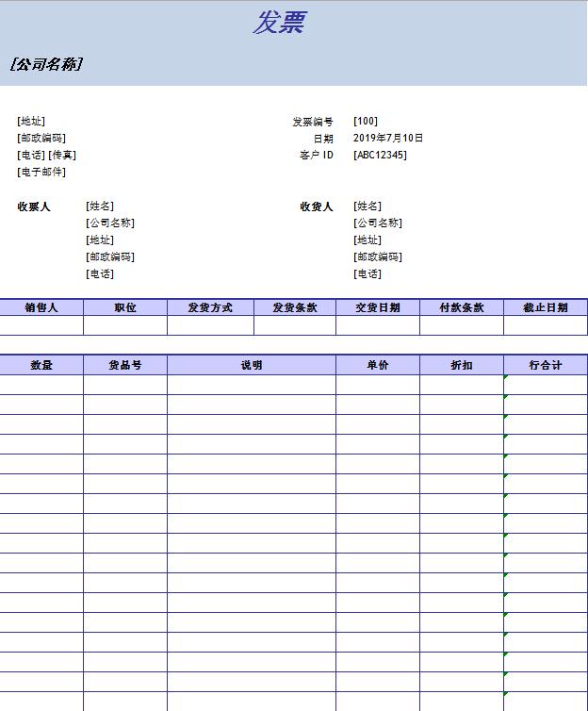Select the [姓名] field beside 收票人
Screen dimensions: 588x711
pos(100,206)
